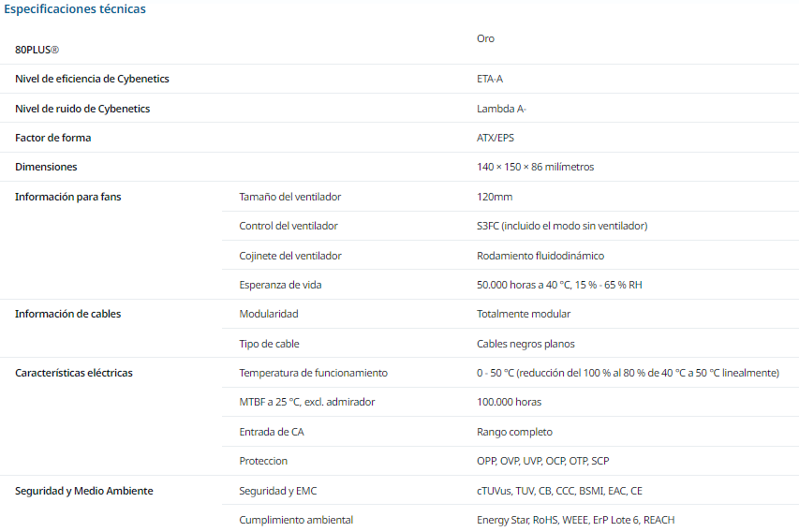
Task: Select the Factor de forma label
Action: tap(53, 138)
